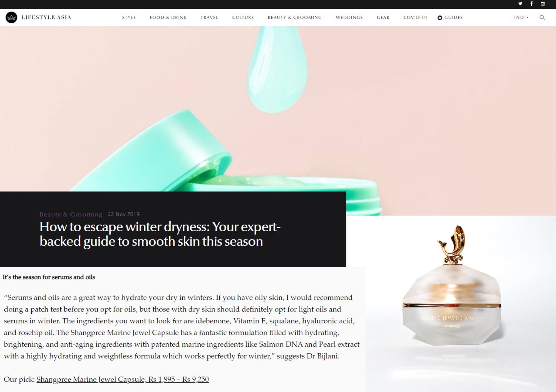The width and height of the screenshot is (556, 392).
Task: Click the Lifestyle Asia round logo
Action: coord(11,18)
